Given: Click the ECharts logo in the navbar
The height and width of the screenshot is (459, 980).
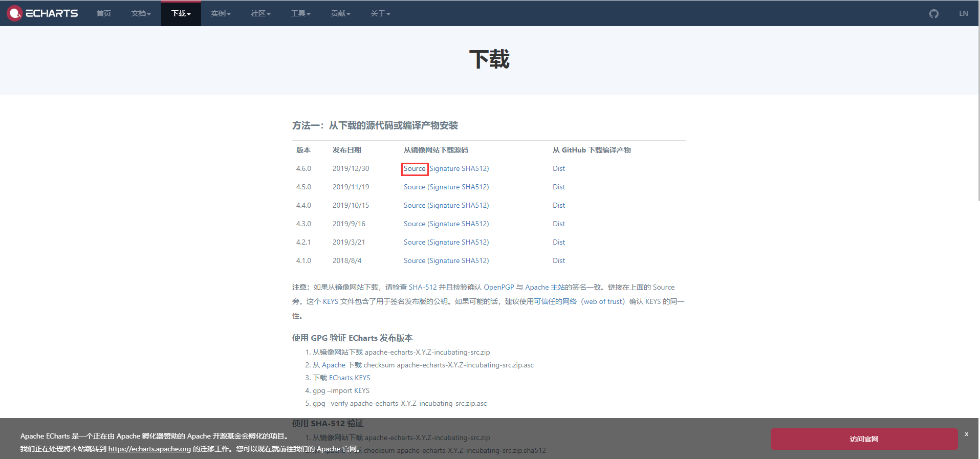Looking at the screenshot, I should [x=42, y=13].
